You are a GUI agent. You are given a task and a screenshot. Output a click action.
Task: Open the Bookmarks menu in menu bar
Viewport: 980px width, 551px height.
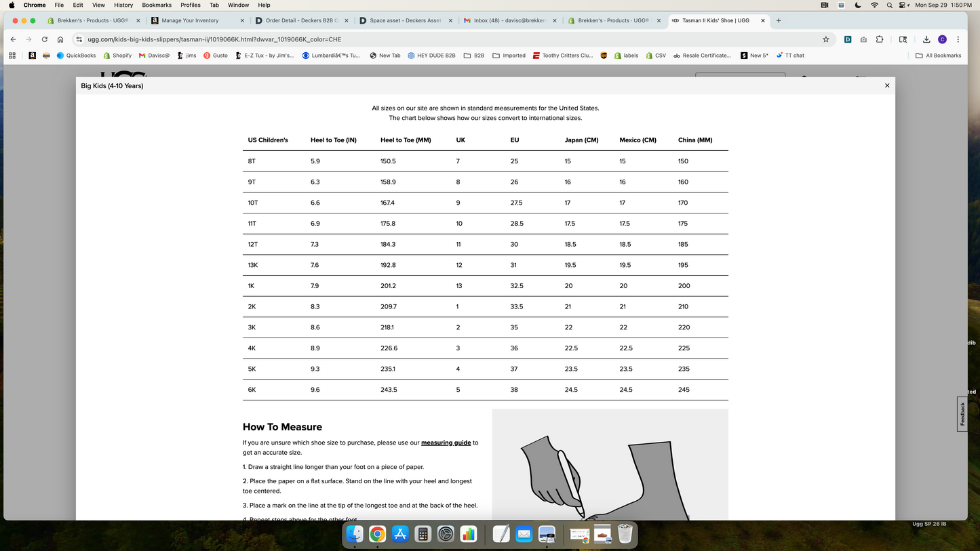click(x=157, y=5)
